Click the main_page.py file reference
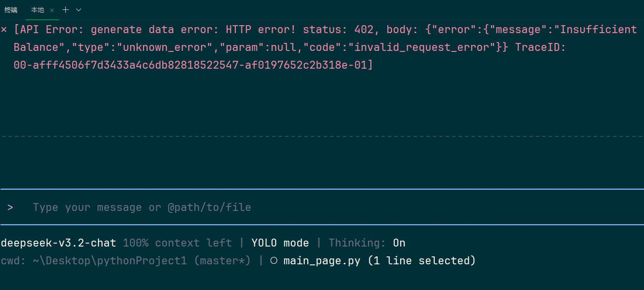Screen dimensions: 644x290 (x=322, y=261)
